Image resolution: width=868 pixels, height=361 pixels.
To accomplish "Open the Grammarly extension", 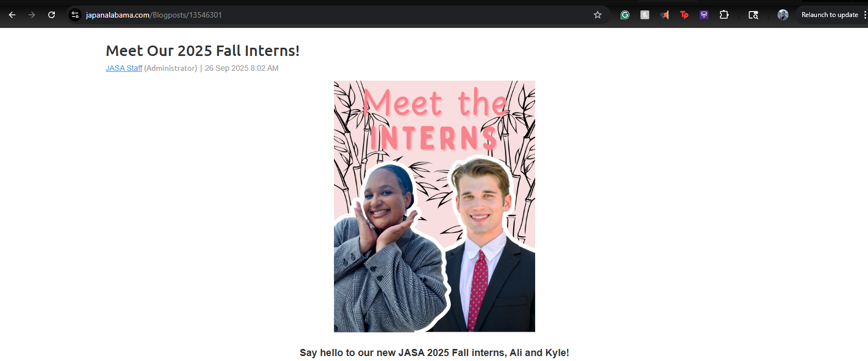I will [x=625, y=15].
